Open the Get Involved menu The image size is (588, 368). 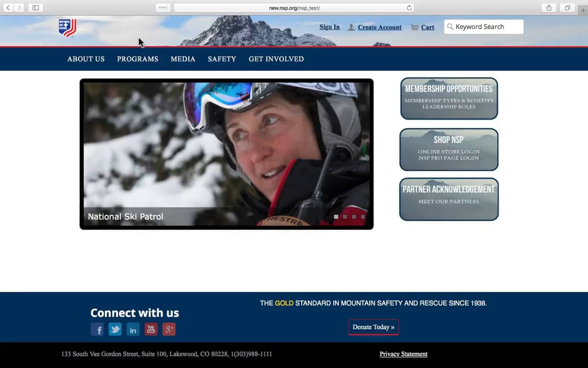[276, 59]
